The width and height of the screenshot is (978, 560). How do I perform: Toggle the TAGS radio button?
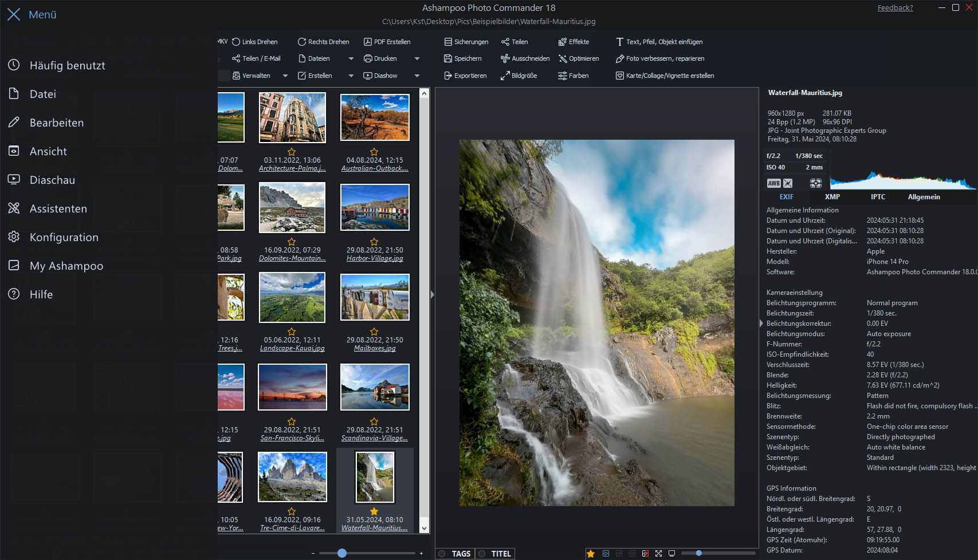pyautogui.click(x=442, y=554)
